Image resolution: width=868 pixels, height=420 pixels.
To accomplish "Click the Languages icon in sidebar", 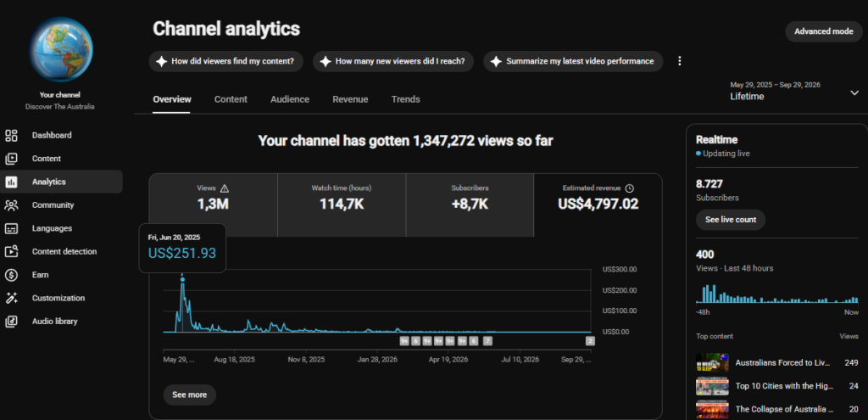I will point(11,228).
